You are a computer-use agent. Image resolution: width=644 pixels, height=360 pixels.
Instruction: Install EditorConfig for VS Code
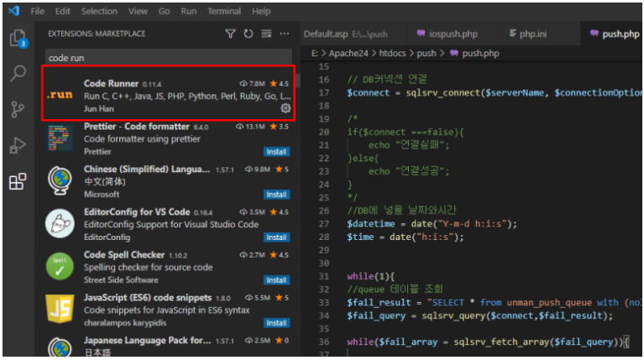pos(276,237)
